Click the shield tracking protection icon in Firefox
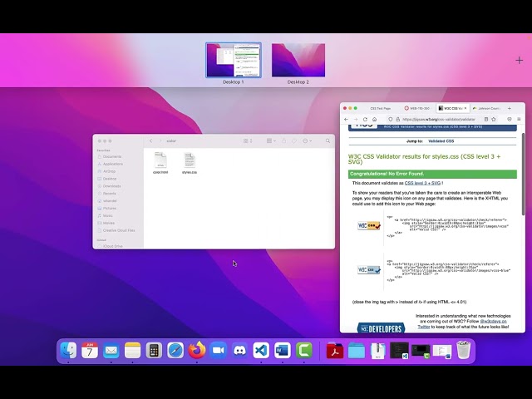The height and width of the screenshot is (399, 532). [391, 119]
